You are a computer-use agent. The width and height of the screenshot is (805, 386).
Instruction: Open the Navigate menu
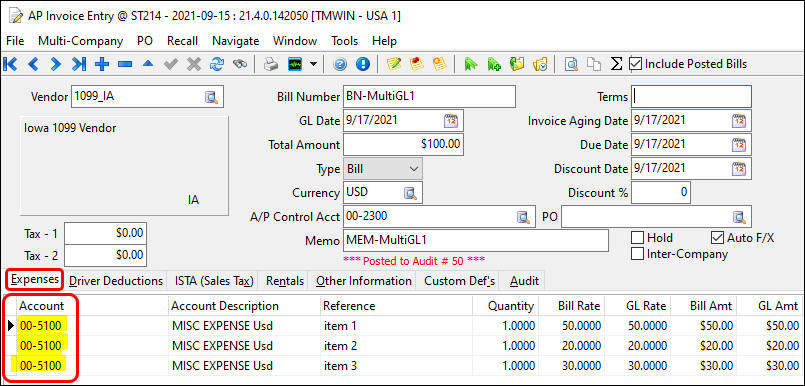236,41
